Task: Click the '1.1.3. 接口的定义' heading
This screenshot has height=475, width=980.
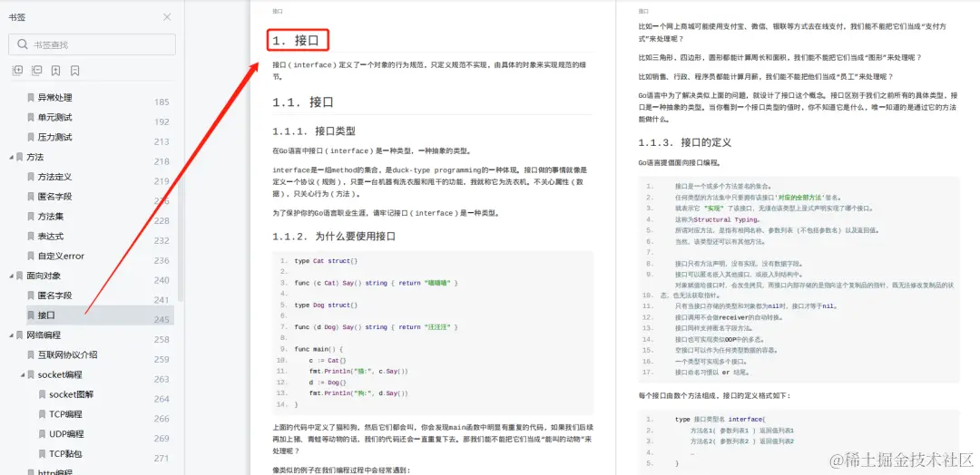Action: 684,142
